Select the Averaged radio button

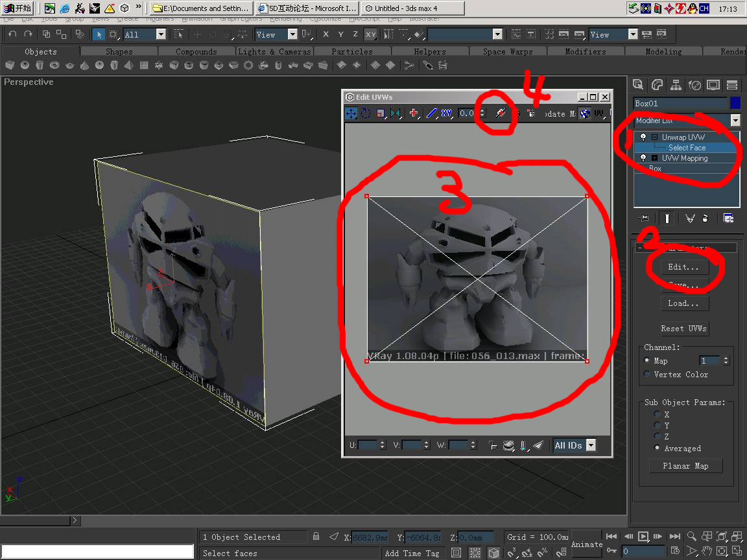point(658,448)
